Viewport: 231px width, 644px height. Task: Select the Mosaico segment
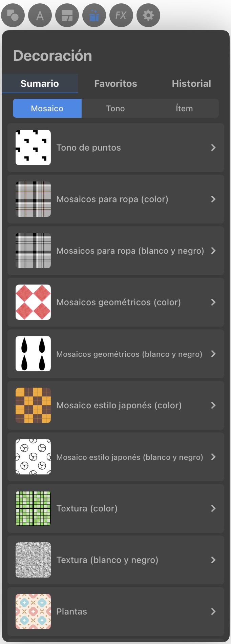[47, 109]
